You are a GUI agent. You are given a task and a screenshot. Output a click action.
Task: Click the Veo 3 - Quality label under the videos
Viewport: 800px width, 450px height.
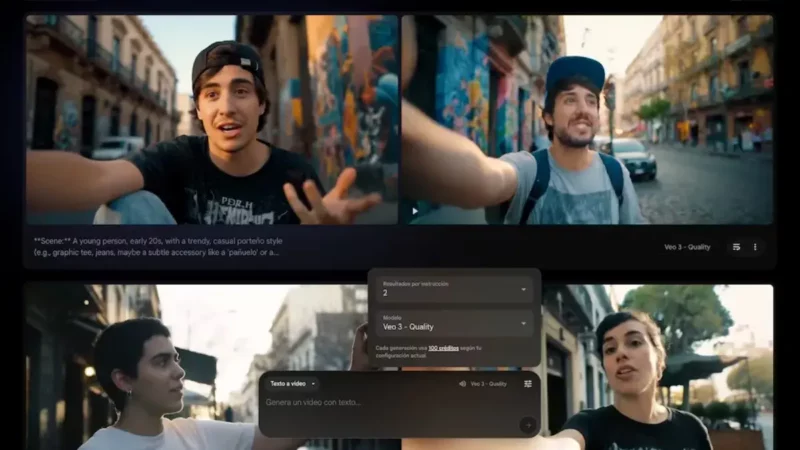tap(687, 247)
